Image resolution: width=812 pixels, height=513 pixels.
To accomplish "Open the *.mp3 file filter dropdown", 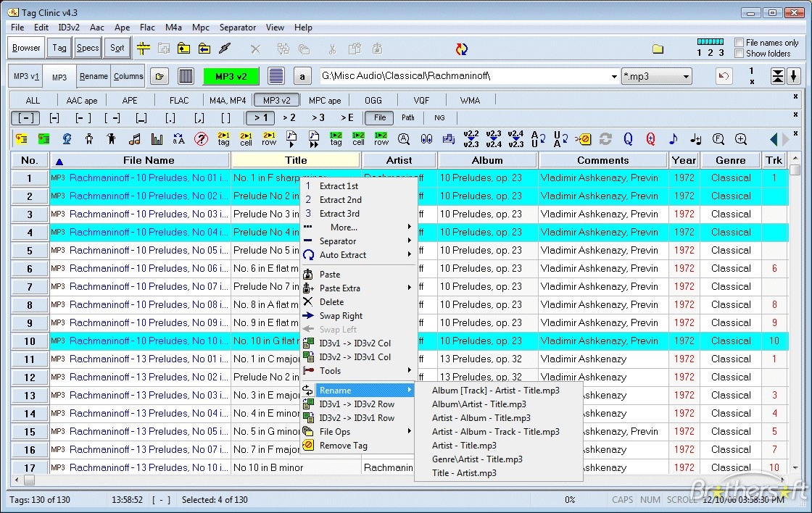I will pos(685,76).
